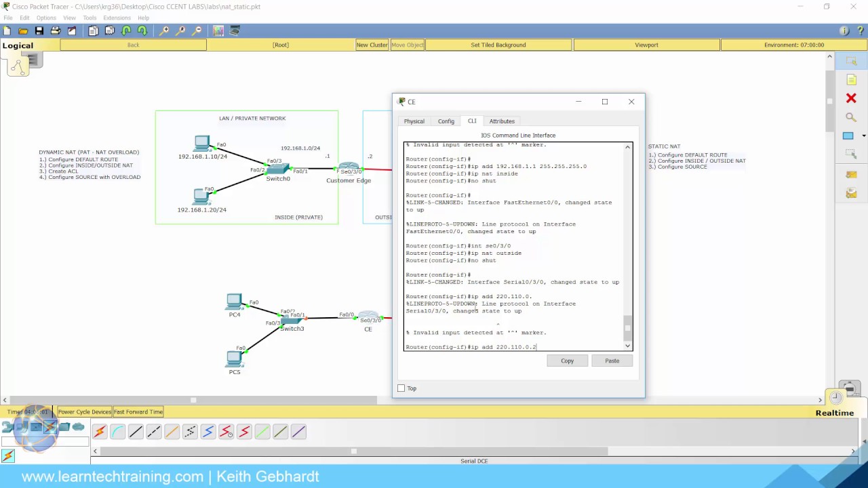The height and width of the screenshot is (488, 868).
Task: Click the Copy icon in main toolbar
Action: tap(94, 30)
